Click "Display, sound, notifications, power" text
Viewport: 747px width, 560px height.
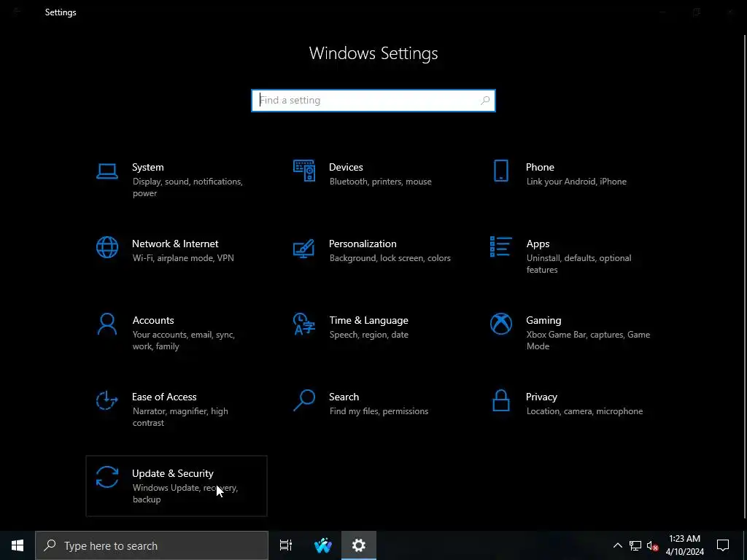(187, 187)
